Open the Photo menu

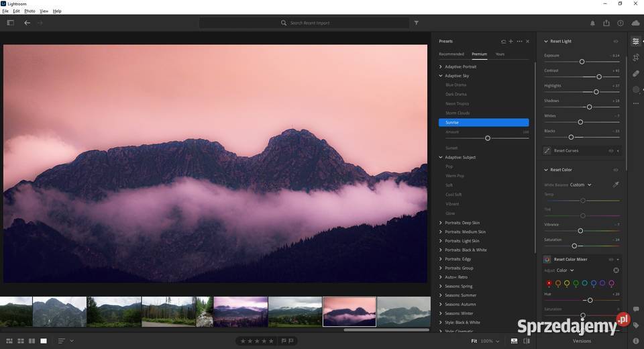(x=30, y=11)
